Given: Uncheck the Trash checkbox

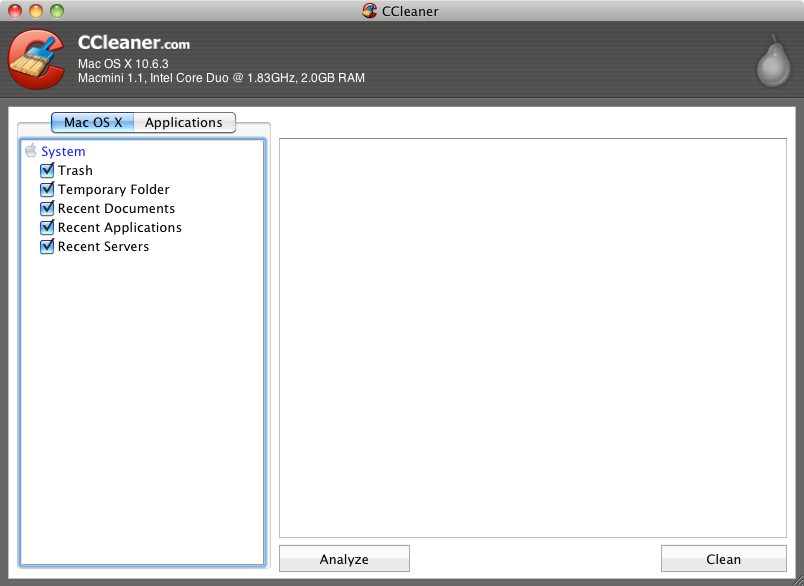Looking at the screenshot, I should click(x=47, y=170).
